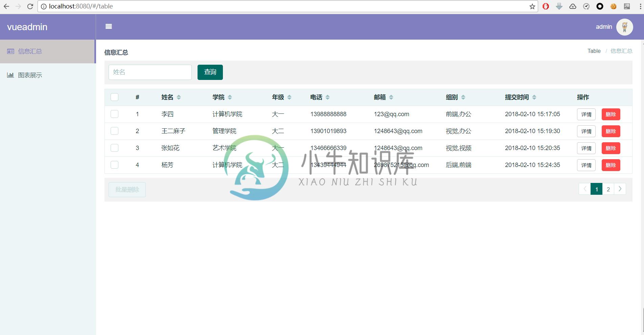Go to the next page with right chevron
The height and width of the screenshot is (335, 644).
point(620,189)
